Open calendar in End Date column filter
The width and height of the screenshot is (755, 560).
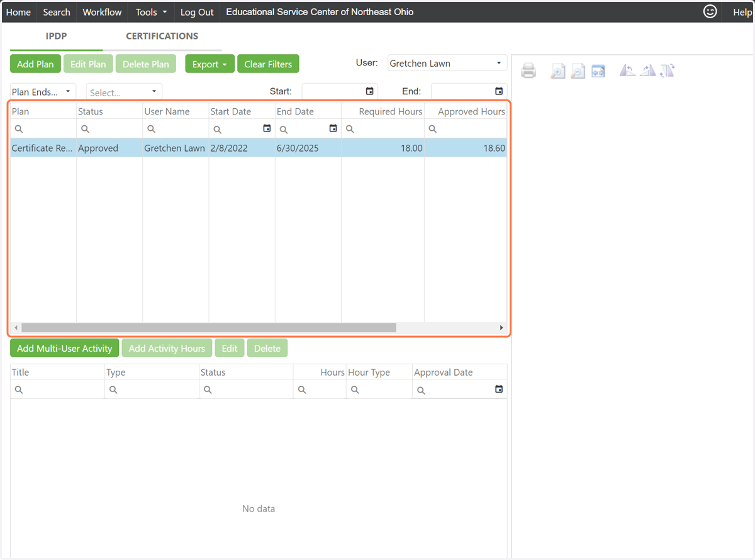point(333,128)
